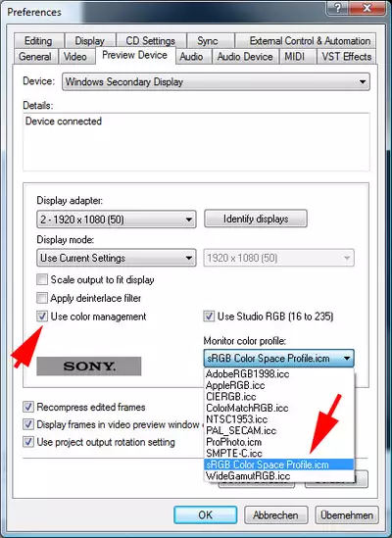This screenshot has width=392, height=538.
Task: Open the Editing tab
Action: (38, 41)
